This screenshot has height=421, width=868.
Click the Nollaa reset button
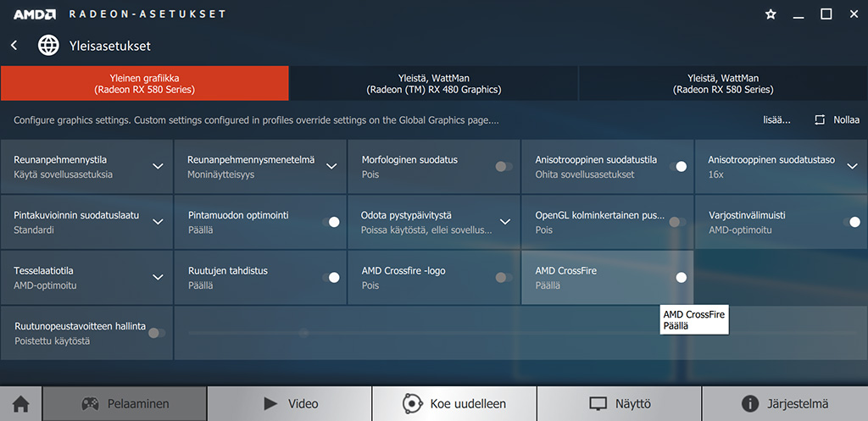tap(837, 120)
